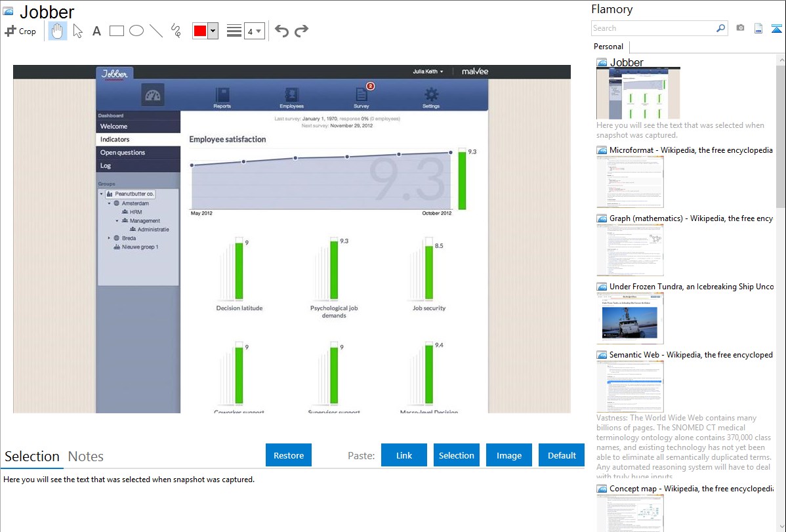Open the color picker dropdown arrow
Screen dimensions: 786x532
click(213, 31)
